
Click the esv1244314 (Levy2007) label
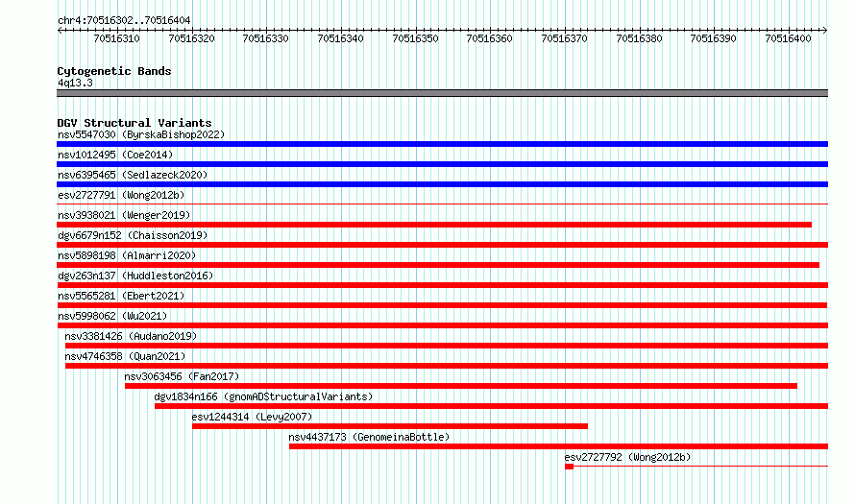coord(252,417)
